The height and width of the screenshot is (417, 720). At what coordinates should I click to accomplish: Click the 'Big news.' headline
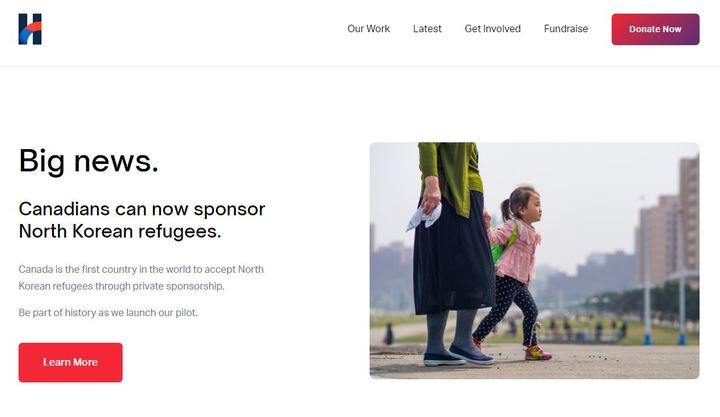pyautogui.click(x=89, y=161)
